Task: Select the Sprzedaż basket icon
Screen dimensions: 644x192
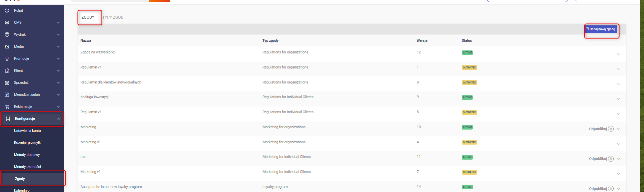Action: click(x=7, y=82)
